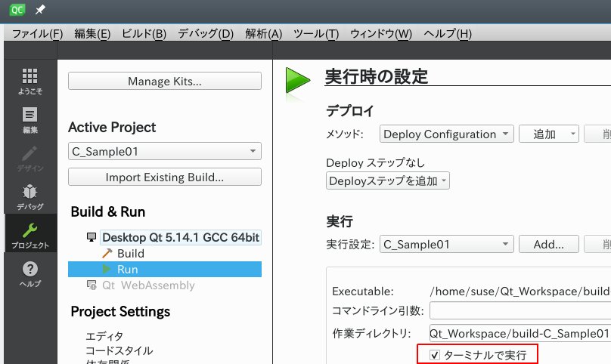This screenshot has width=611, height=364.
Task: Toggle the ターミナルで実行 checkbox
Action: tap(435, 354)
